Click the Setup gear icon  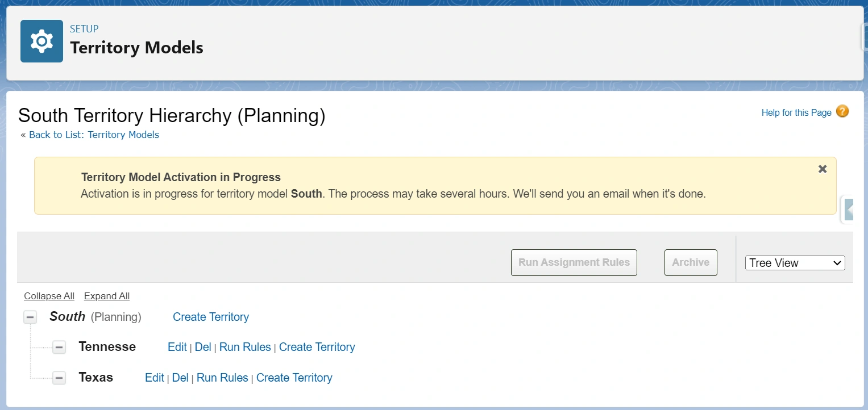(x=41, y=41)
